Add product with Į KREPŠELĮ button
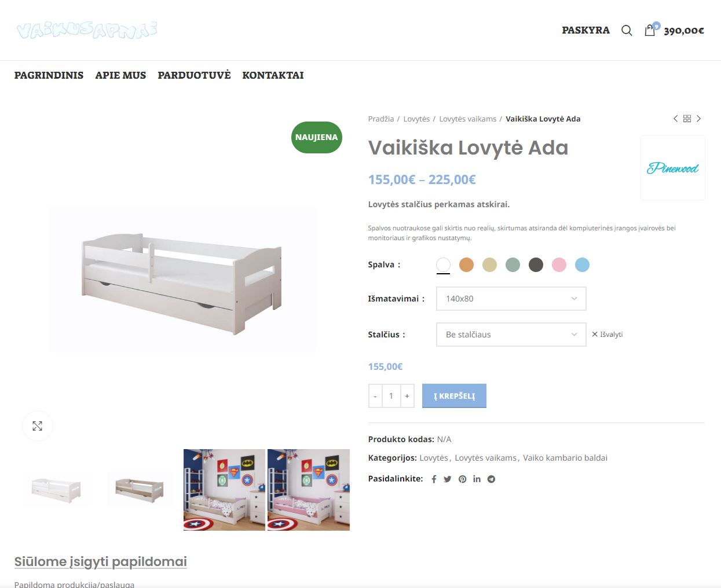 coord(454,396)
